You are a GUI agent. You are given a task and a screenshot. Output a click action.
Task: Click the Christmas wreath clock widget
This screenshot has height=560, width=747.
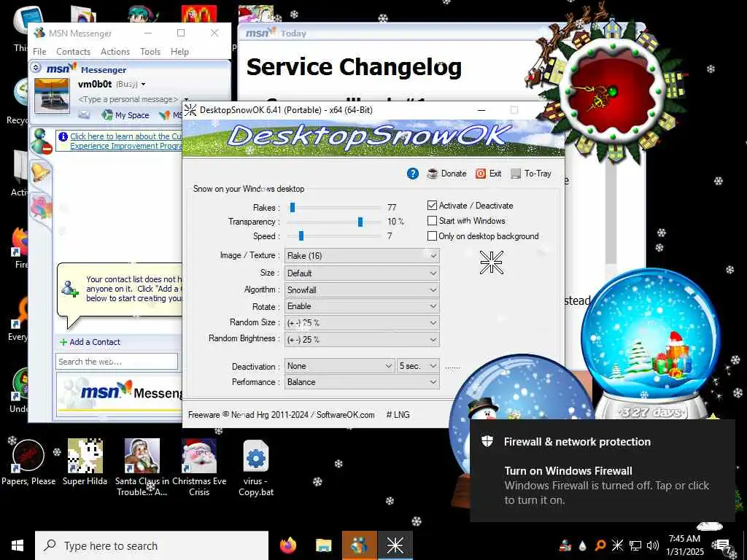point(613,90)
